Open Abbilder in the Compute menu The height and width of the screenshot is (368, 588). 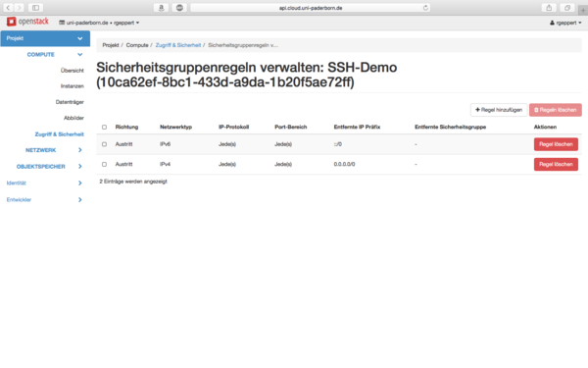pos(73,118)
